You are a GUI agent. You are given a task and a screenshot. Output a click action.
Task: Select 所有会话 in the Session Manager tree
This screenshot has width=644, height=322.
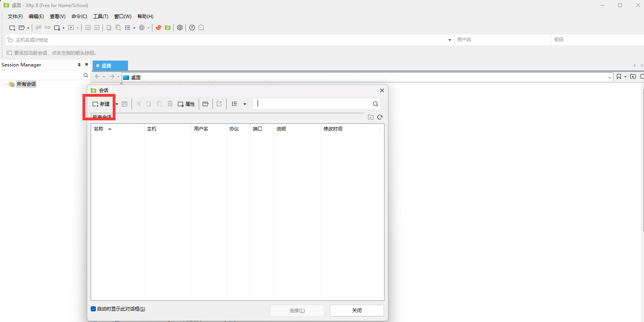pos(26,84)
